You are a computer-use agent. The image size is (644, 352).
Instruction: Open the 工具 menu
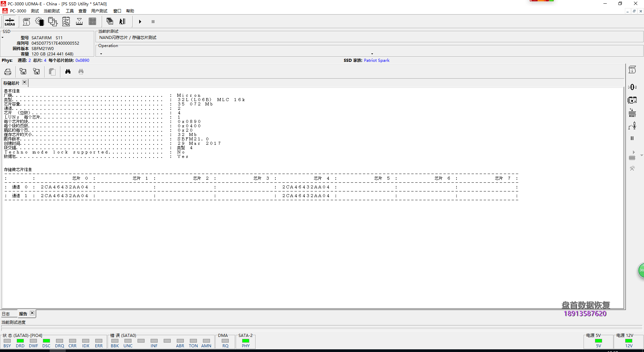70,11
